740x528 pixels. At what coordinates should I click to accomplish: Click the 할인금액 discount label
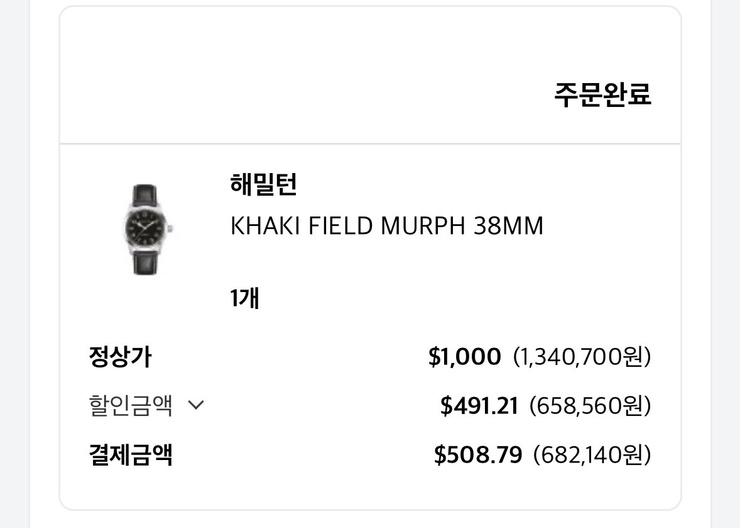(x=131, y=405)
